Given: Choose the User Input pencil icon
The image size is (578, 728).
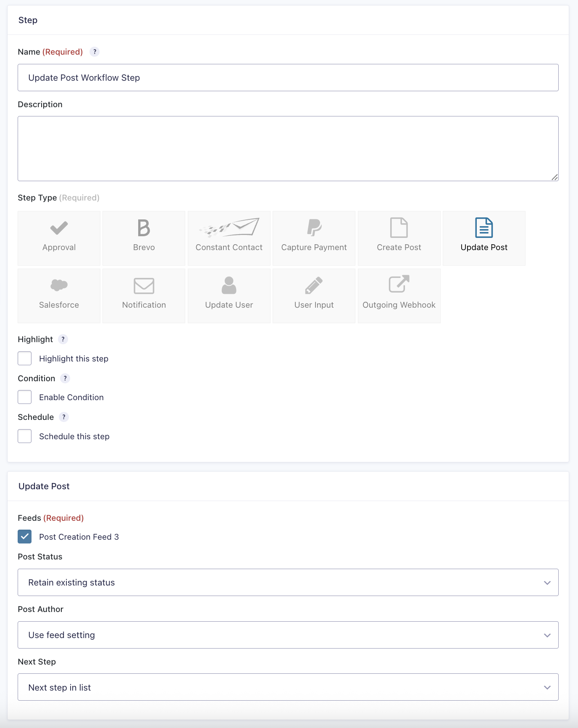Looking at the screenshot, I should (314, 285).
